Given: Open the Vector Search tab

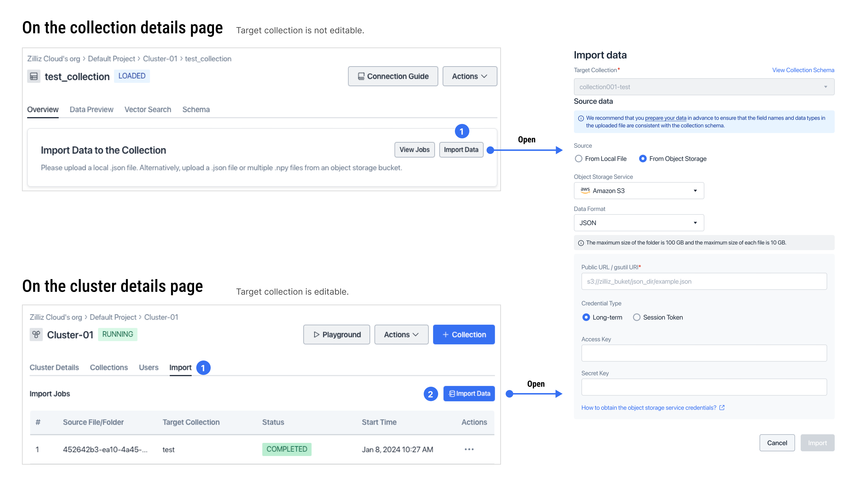Looking at the screenshot, I should (x=148, y=110).
